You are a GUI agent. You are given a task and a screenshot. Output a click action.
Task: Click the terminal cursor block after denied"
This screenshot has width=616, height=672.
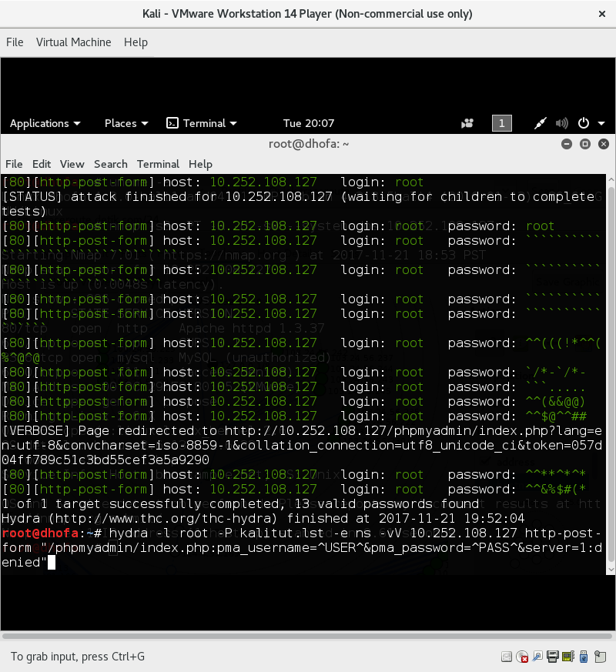(x=52, y=562)
